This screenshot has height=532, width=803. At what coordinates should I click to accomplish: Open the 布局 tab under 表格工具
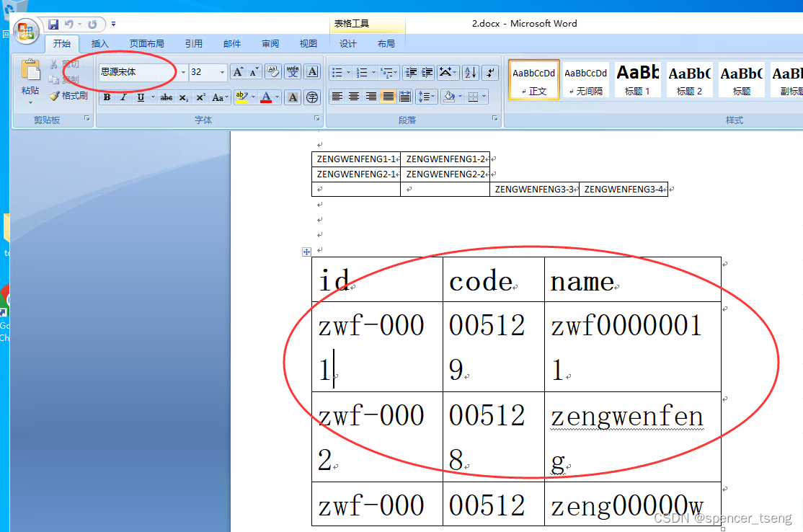[x=386, y=43]
